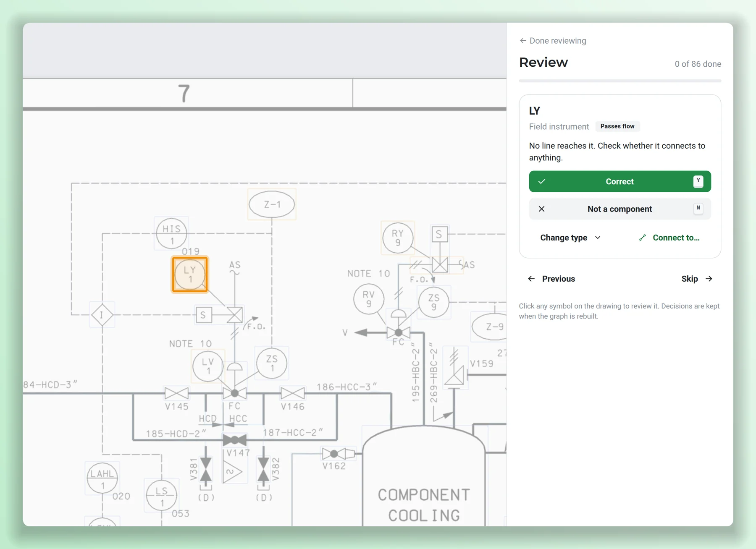The image size is (756, 549).
Task: Click the Connect to... link
Action: coord(669,238)
